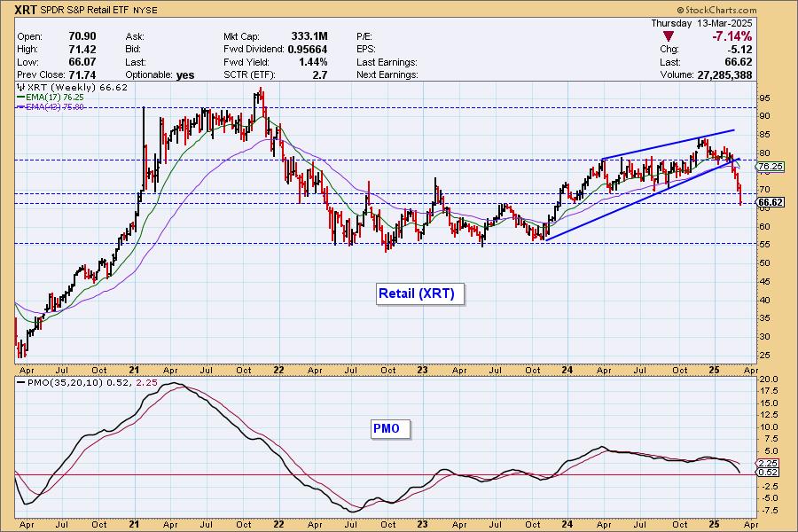Click the Last Earnings label

[387, 62]
